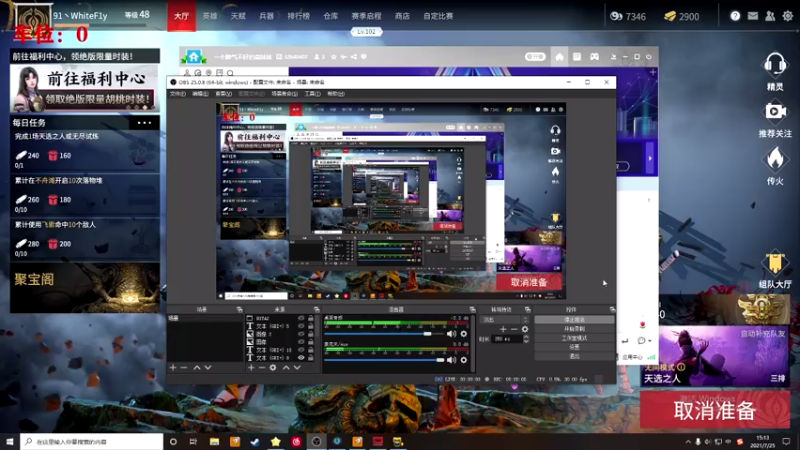Adjust the desktop audio volume slider

click(x=385, y=334)
